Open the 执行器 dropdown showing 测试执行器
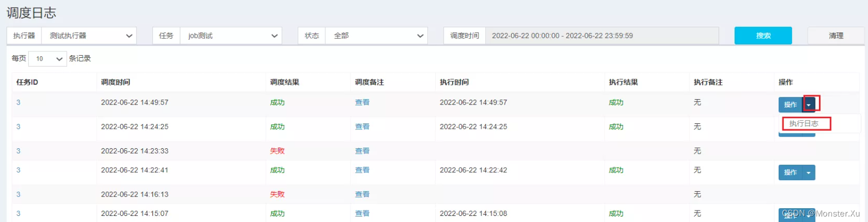 coord(89,36)
